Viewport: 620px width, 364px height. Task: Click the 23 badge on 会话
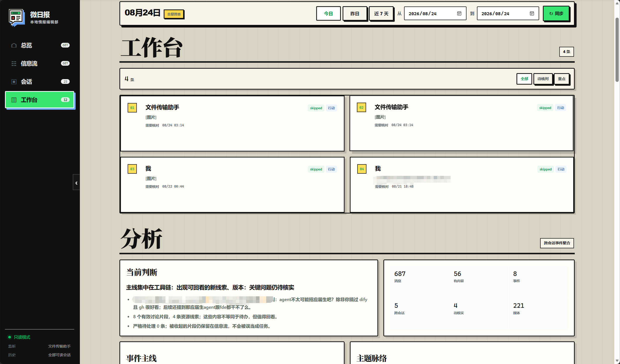click(65, 82)
